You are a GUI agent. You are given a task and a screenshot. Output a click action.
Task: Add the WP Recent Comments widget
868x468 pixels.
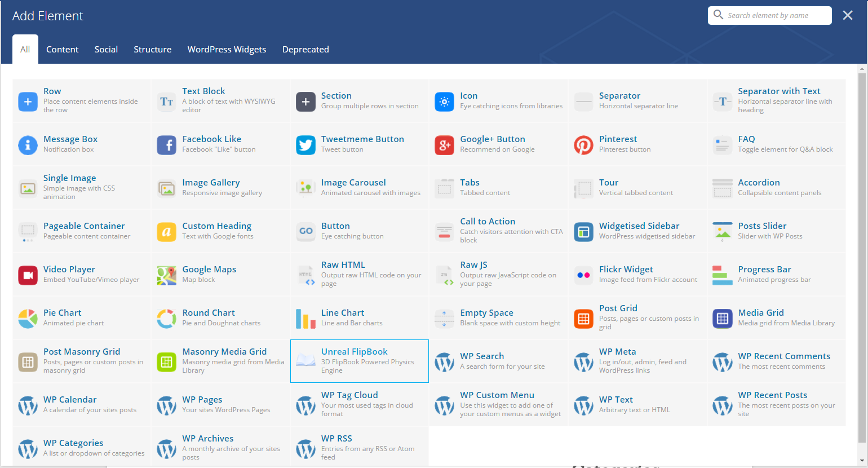pos(777,361)
